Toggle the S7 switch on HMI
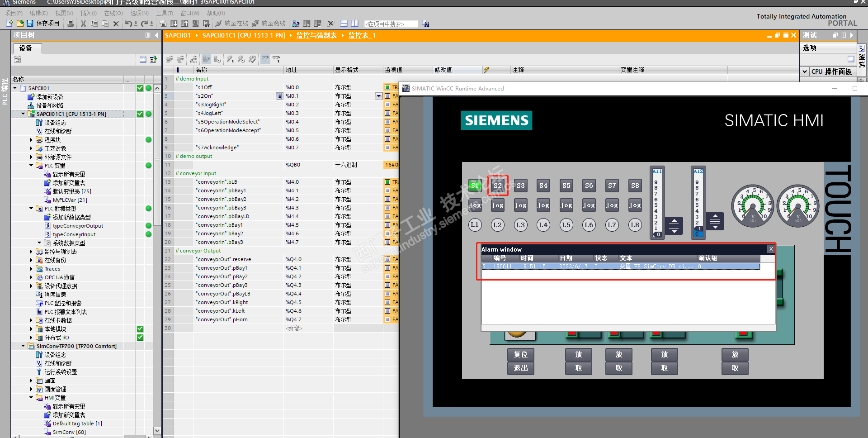Screen dimensions: 868x438 (612, 186)
